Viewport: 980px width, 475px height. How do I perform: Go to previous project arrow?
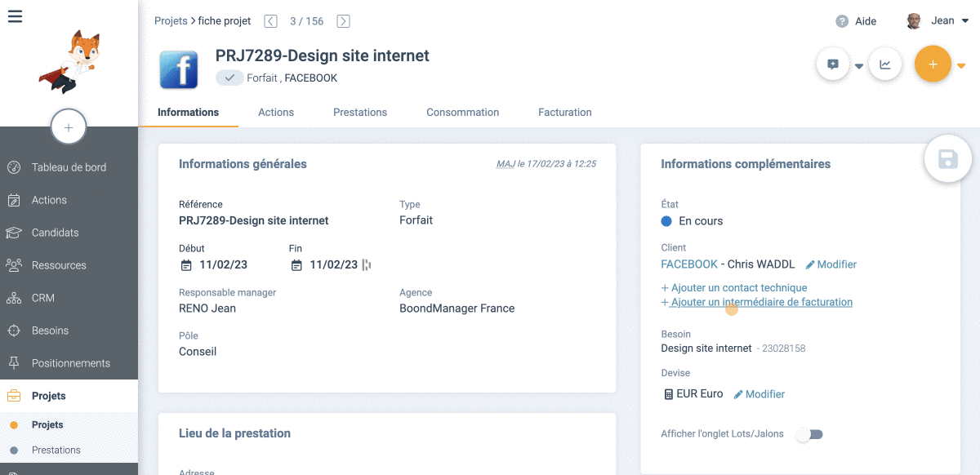tap(271, 21)
